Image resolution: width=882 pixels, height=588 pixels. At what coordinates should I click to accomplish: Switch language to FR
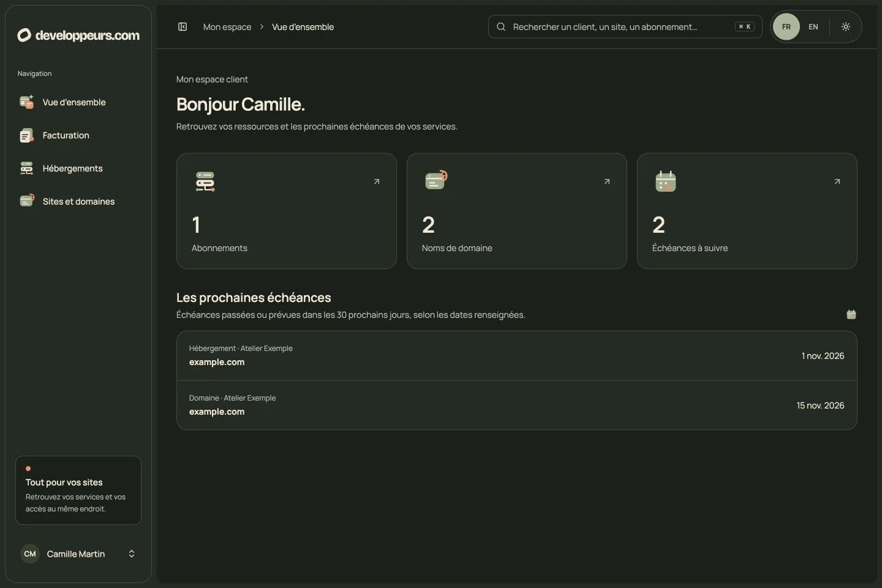coord(786,27)
